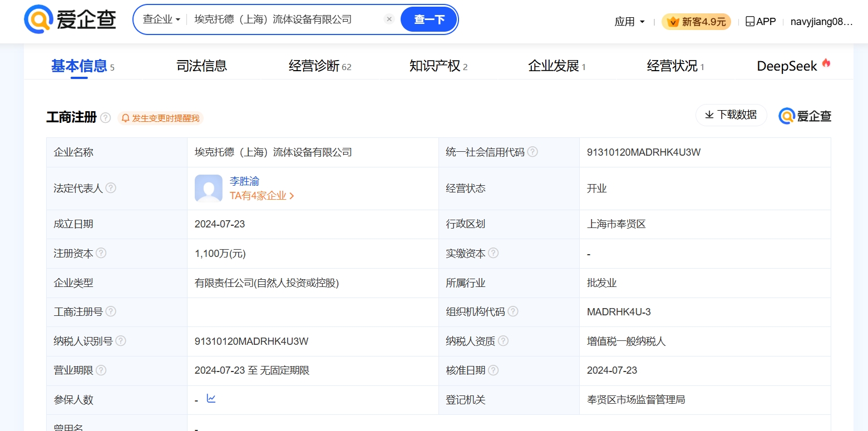
Task: Click taxpayer ID value in 纳税人识别号 row
Action: tap(251, 341)
